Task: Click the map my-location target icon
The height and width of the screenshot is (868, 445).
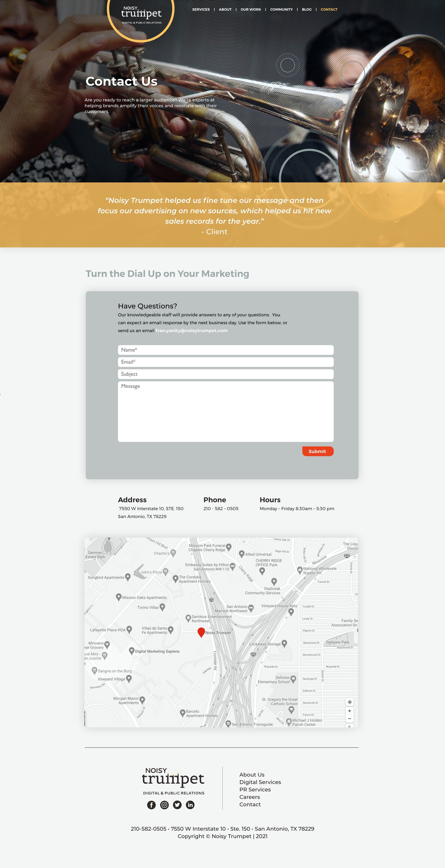Action: click(350, 702)
